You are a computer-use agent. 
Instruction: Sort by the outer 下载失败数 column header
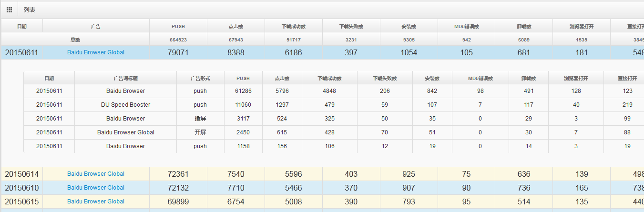click(351, 27)
